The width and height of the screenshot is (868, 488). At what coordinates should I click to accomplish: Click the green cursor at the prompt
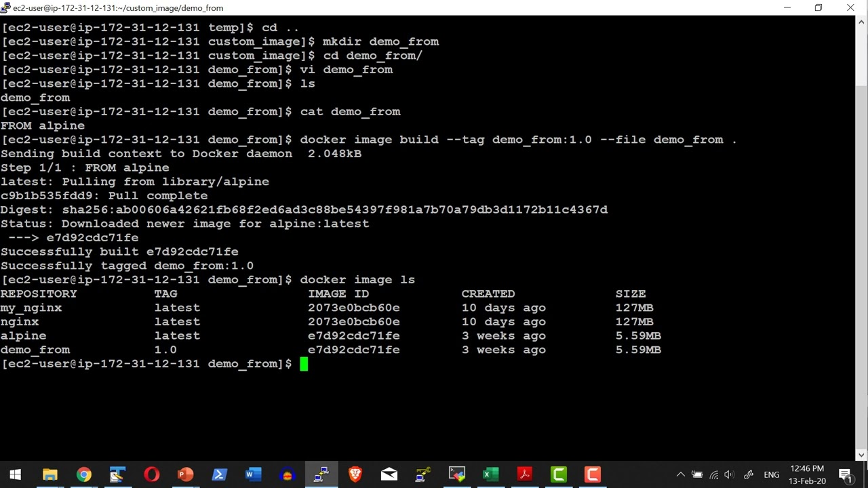304,364
